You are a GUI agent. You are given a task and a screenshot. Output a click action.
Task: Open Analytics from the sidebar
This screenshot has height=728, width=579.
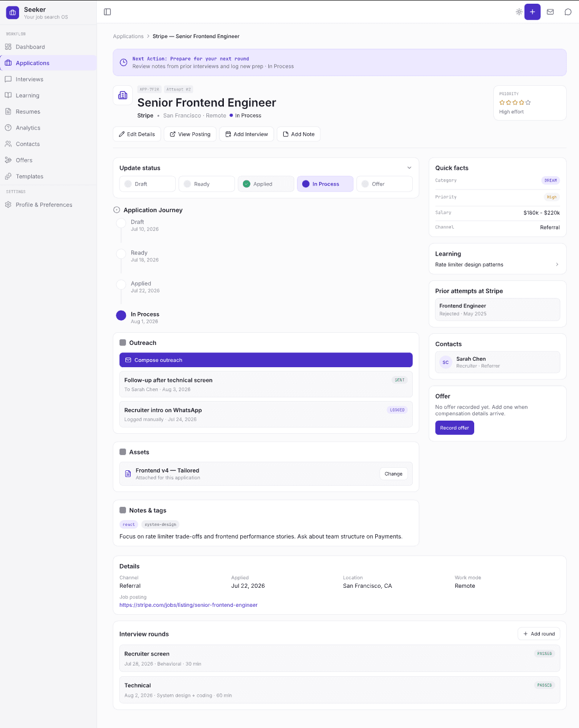pos(48,128)
